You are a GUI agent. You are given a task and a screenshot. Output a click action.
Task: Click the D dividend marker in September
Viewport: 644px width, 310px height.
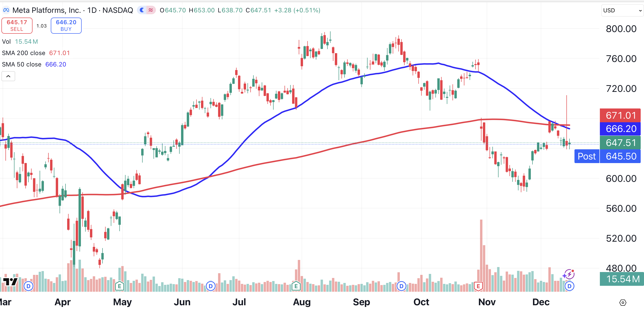tap(401, 286)
